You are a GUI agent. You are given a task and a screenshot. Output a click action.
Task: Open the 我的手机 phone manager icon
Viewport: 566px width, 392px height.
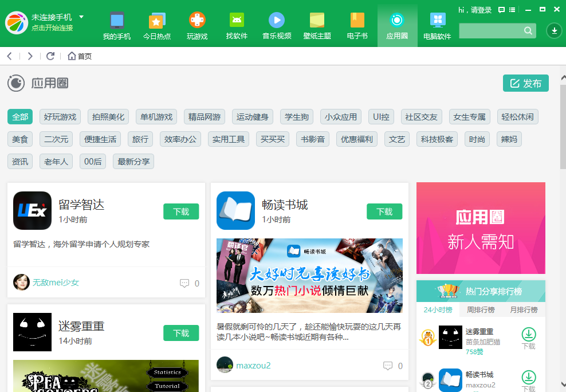click(116, 25)
